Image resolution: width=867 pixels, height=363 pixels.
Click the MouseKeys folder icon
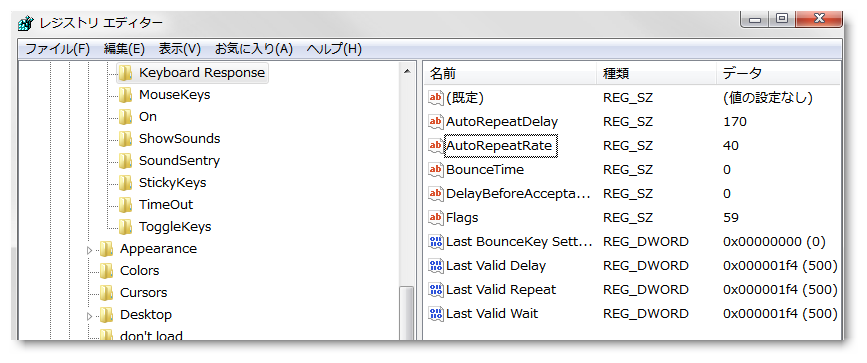(126, 95)
